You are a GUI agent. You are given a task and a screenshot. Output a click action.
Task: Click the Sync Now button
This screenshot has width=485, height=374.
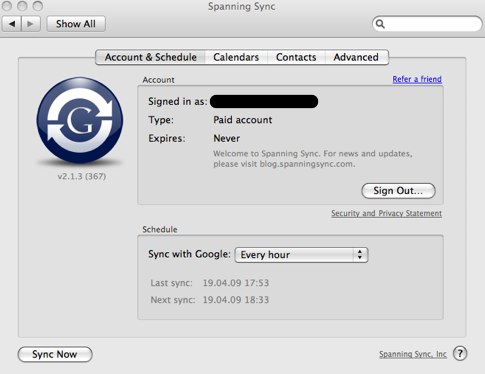coord(55,354)
